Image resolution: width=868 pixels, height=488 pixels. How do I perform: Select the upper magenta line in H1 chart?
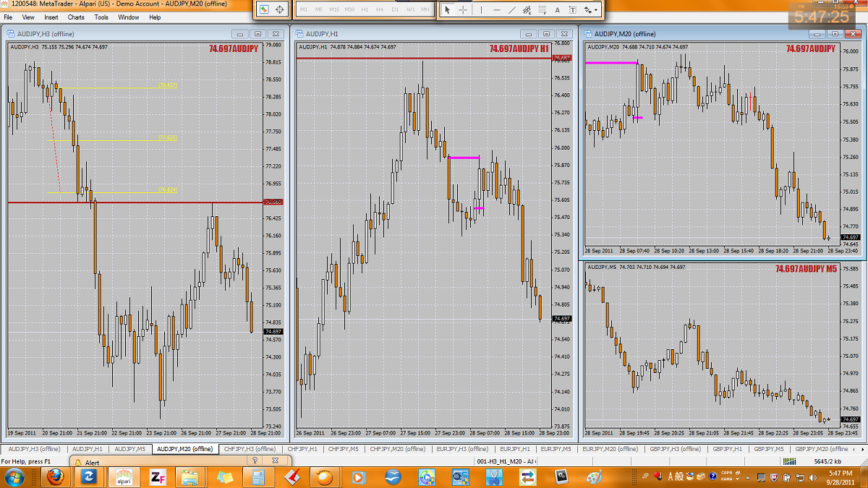(464, 158)
